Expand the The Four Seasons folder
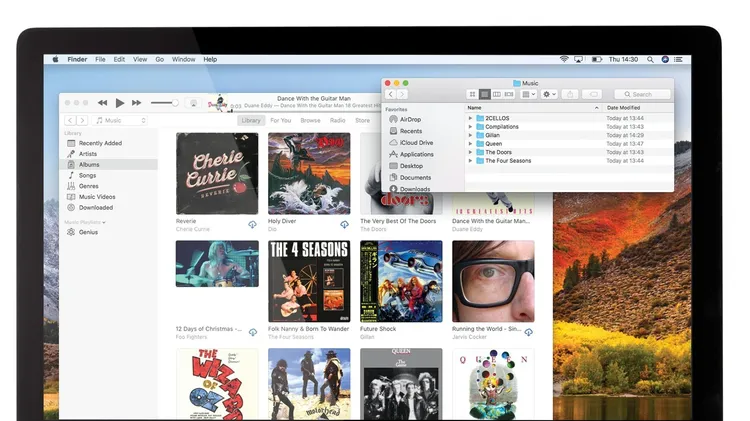Screen dimensions: 750x421 (470, 161)
